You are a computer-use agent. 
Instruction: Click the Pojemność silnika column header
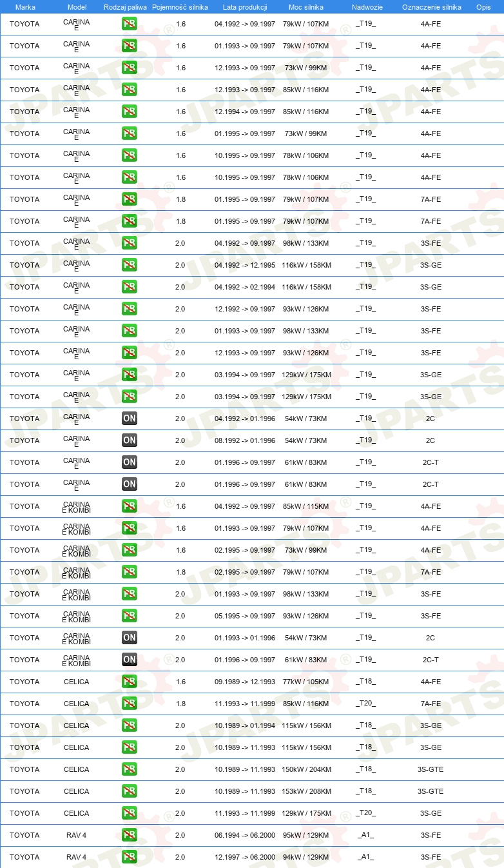pyautogui.click(x=180, y=7)
